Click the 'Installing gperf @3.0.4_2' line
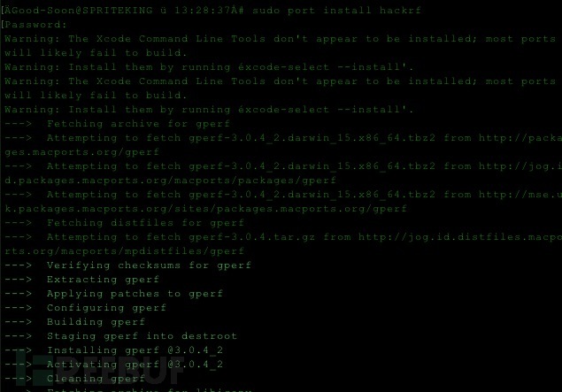Image resolution: width=562 pixels, height=392 pixels. point(113,350)
